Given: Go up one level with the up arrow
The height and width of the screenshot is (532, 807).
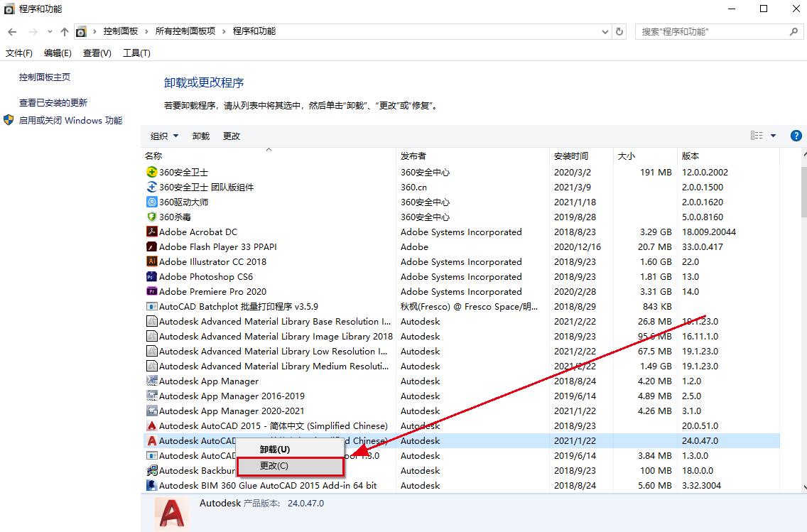Looking at the screenshot, I should (x=65, y=32).
